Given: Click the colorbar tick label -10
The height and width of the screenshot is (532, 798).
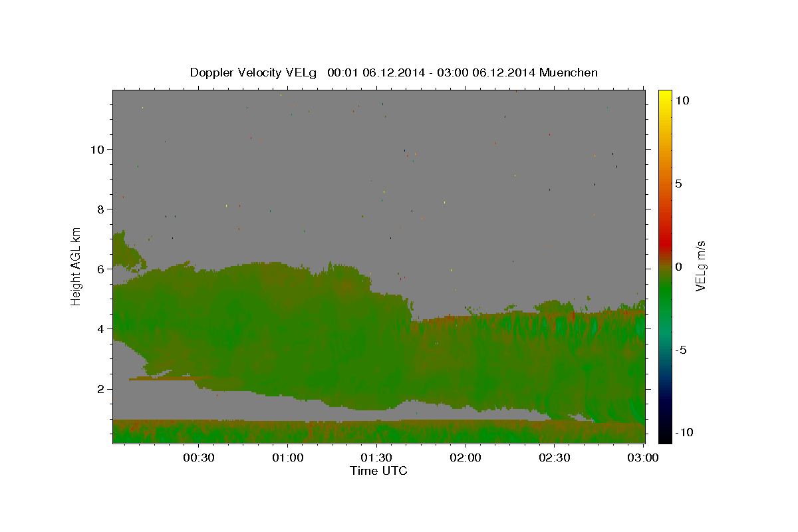Looking at the screenshot, I should (684, 432).
